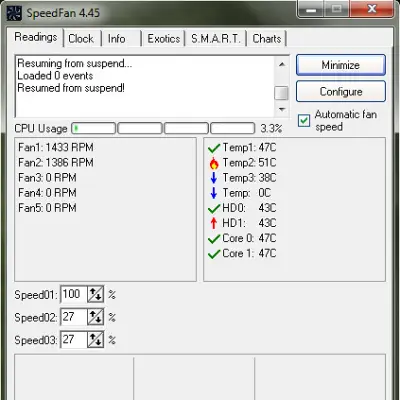
Task: Click the 'Temp2: 51C' reading text
Action: pyautogui.click(x=249, y=163)
